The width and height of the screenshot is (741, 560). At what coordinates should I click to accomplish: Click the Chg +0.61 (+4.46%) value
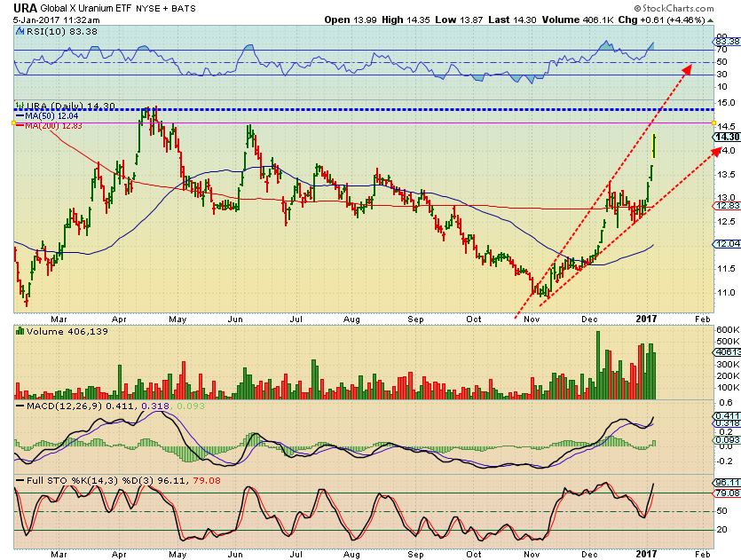tap(662, 20)
